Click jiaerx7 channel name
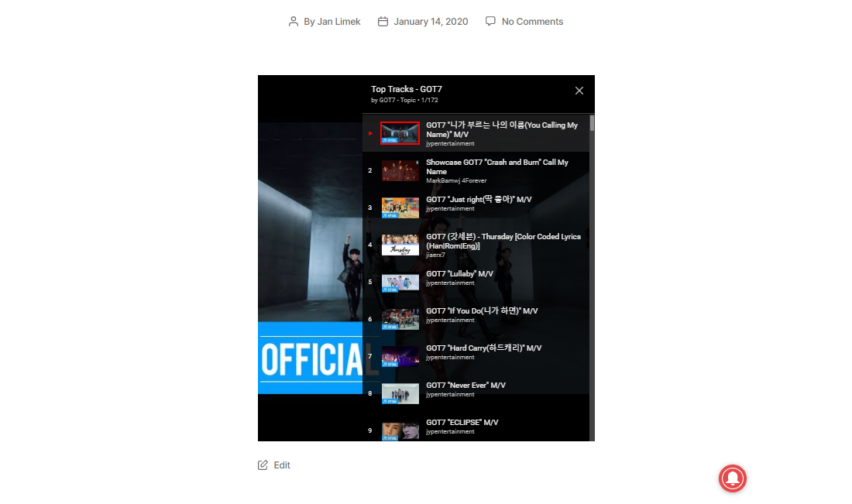The width and height of the screenshot is (852, 504). coord(435,255)
